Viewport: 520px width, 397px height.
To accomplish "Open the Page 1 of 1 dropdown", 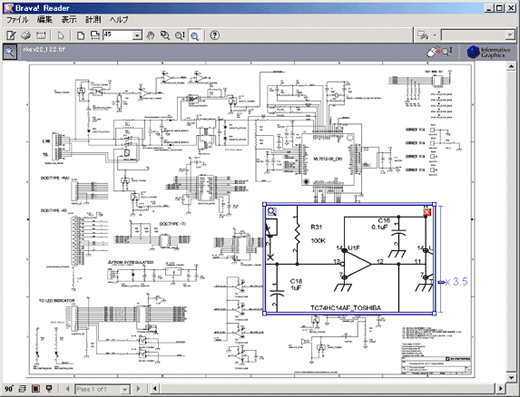I will (125, 389).
